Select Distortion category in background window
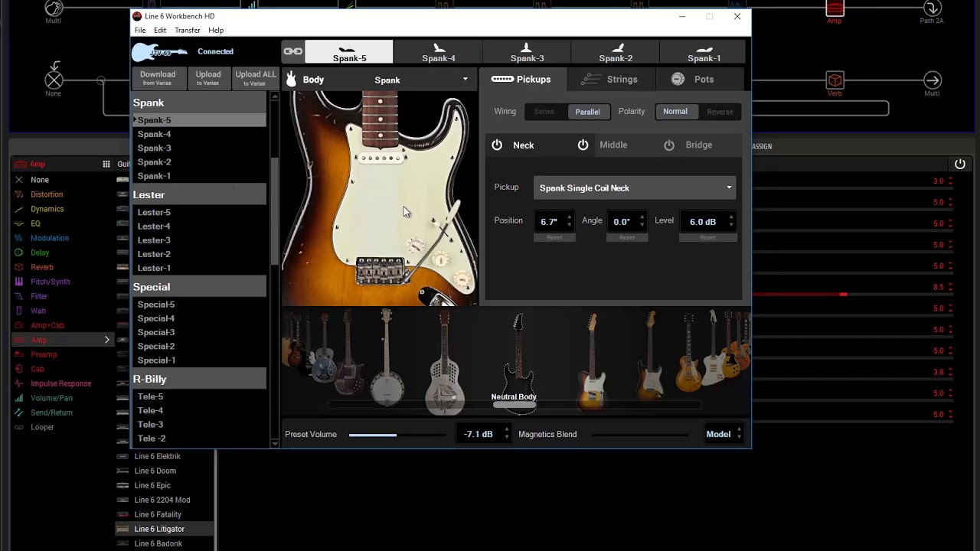The width and height of the screenshot is (980, 551). (x=47, y=194)
